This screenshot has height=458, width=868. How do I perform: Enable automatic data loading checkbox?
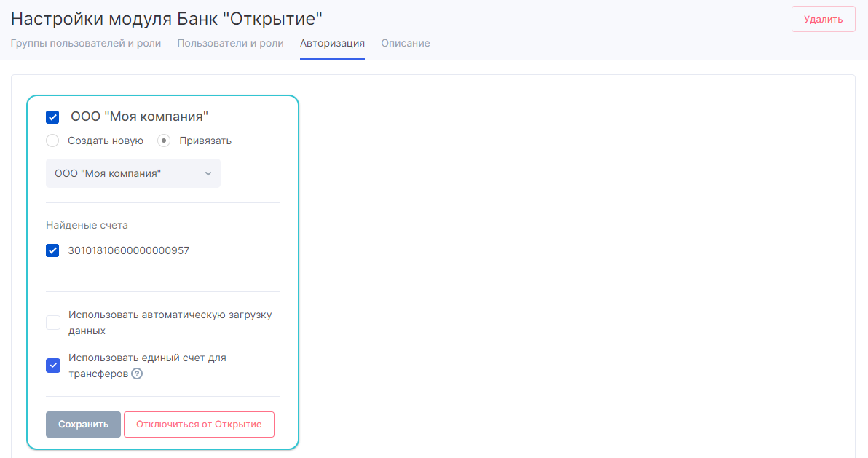(53, 323)
